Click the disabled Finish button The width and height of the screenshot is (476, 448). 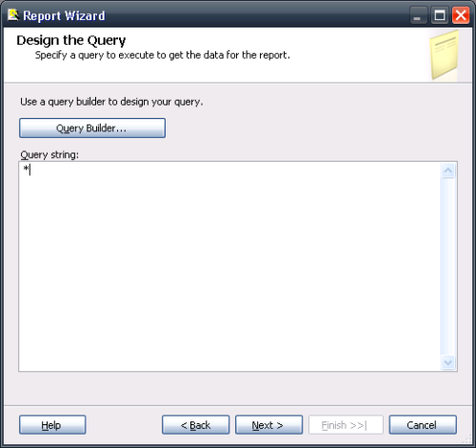tap(346, 425)
